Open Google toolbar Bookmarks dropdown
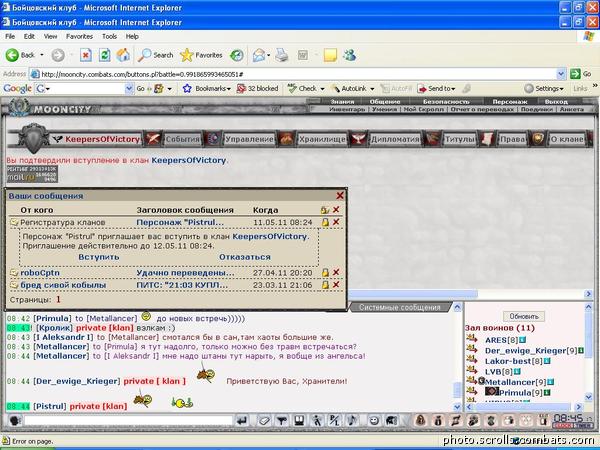The width and height of the screenshot is (600, 450). (x=207, y=89)
